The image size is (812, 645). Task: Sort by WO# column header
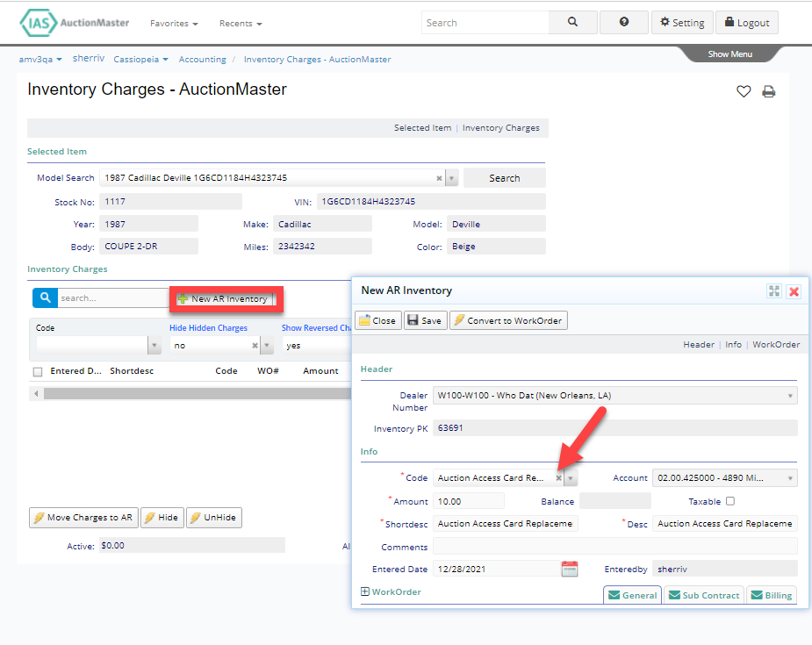[x=268, y=371]
